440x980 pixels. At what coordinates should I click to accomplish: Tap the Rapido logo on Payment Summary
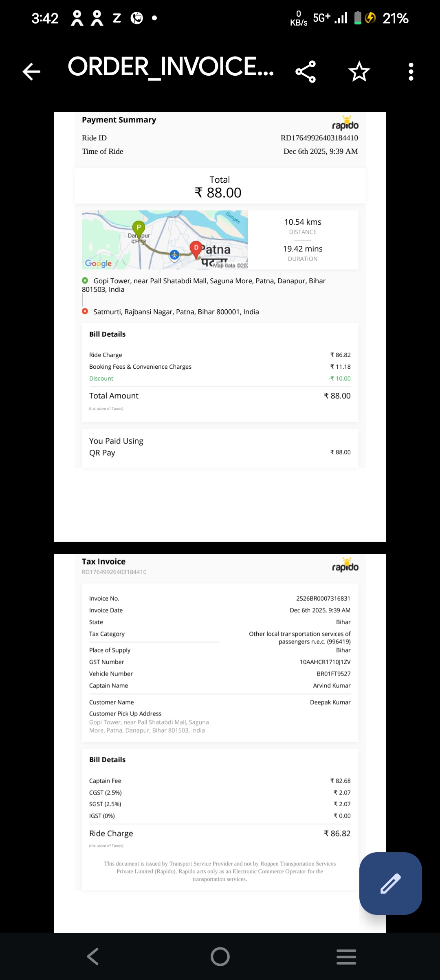point(345,123)
